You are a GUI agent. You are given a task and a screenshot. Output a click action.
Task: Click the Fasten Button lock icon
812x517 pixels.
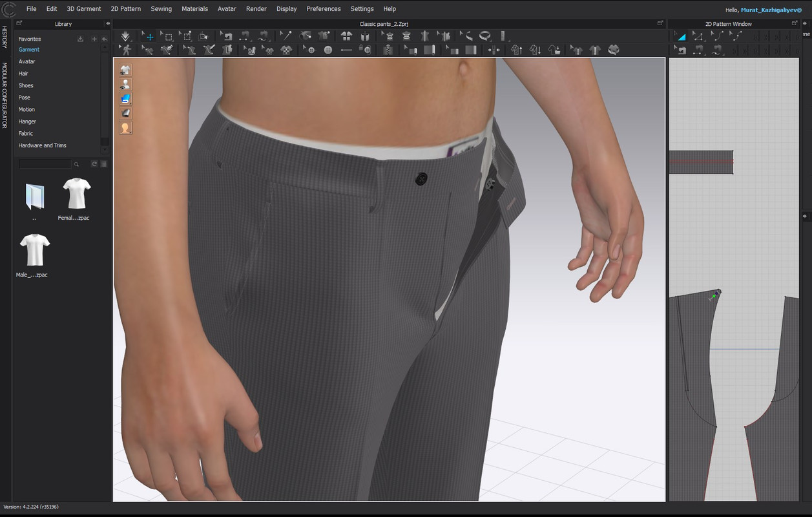(365, 50)
